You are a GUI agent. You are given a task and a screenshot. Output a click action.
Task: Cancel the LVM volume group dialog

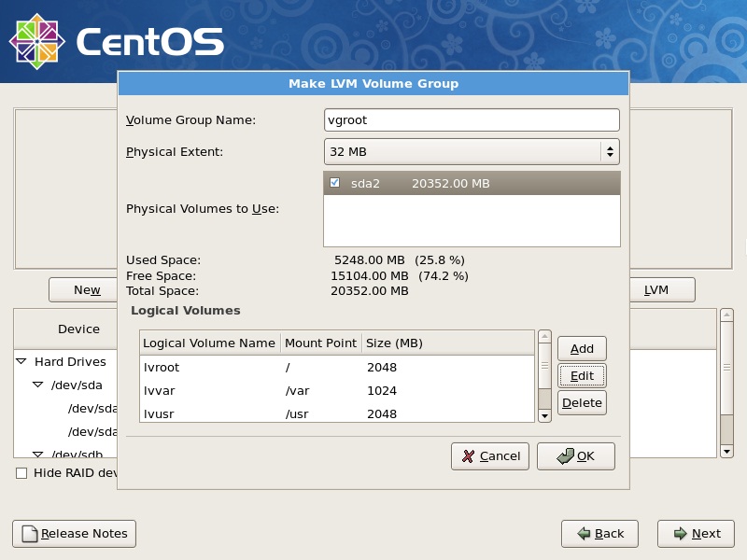[x=490, y=456]
